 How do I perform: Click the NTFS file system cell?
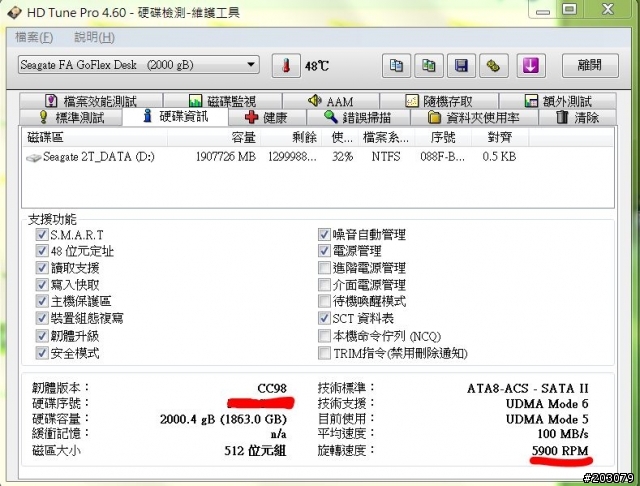386,157
